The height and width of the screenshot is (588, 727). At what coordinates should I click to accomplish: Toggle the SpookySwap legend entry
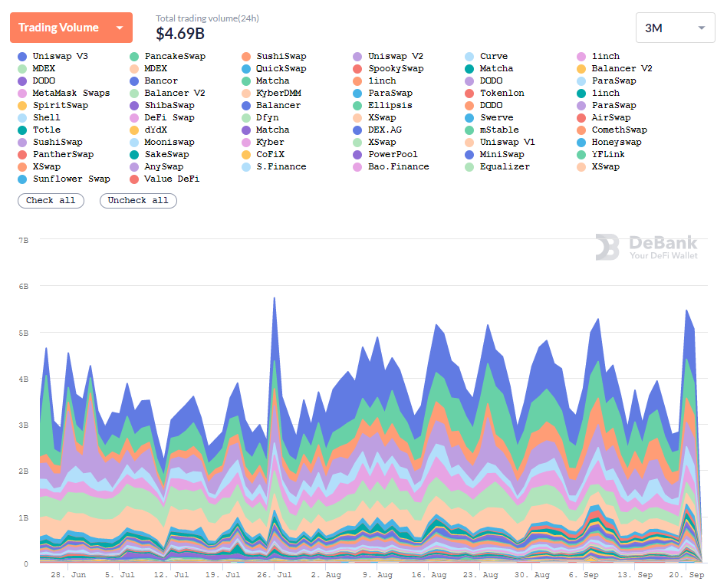point(388,68)
